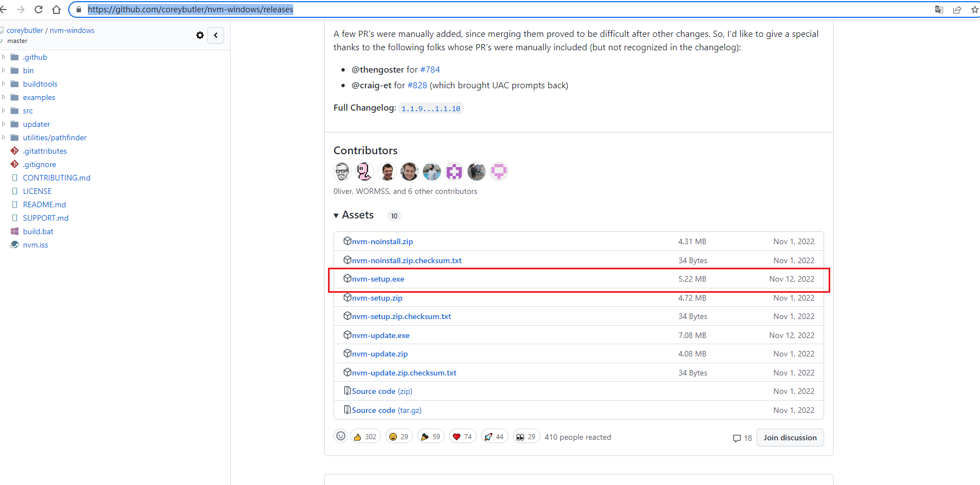Image resolution: width=980 pixels, height=485 pixels.
Task: Download Source code (tar.gz)
Action: [x=387, y=410]
